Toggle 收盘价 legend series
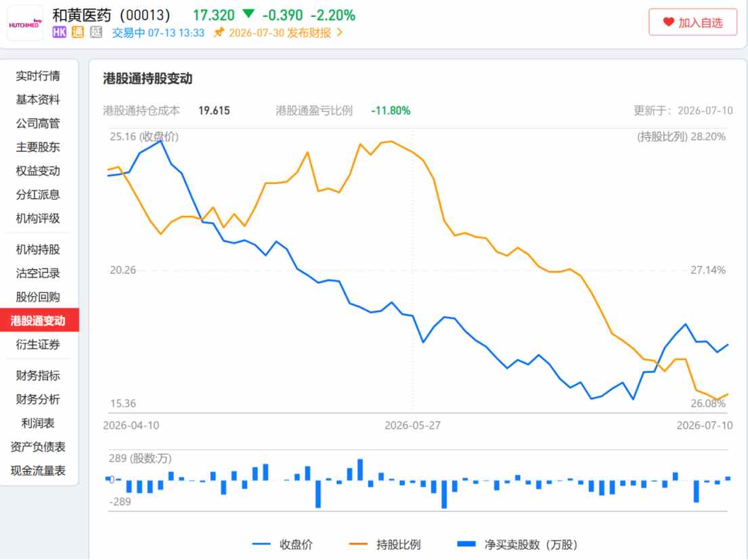The image size is (748, 560). (282, 544)
